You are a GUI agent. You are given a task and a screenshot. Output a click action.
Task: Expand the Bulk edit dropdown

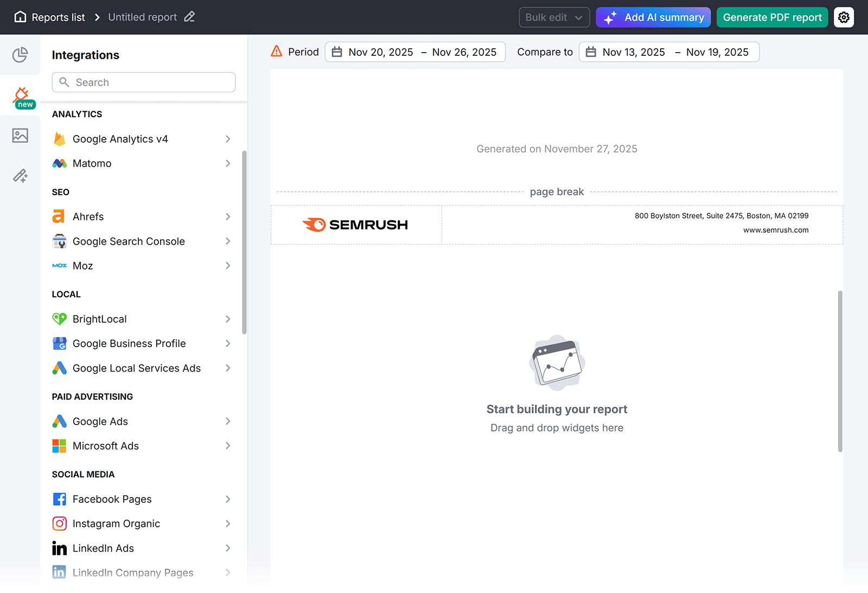(554, 17)
